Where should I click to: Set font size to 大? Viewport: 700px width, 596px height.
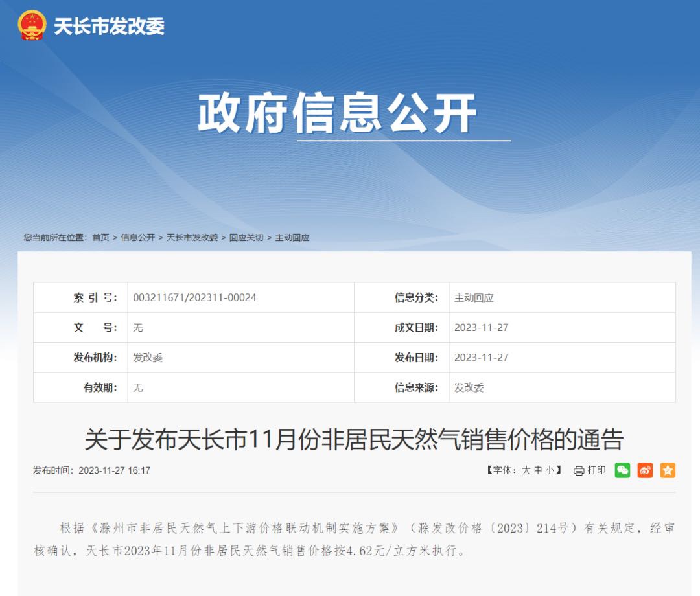click(526, 470)
